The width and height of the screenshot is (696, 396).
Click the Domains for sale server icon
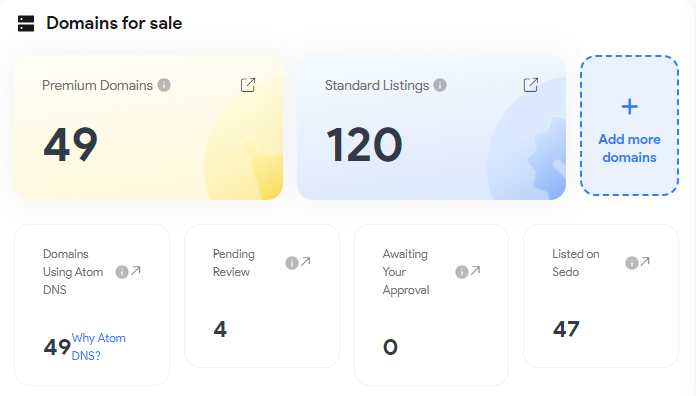(x=26, y=24)
